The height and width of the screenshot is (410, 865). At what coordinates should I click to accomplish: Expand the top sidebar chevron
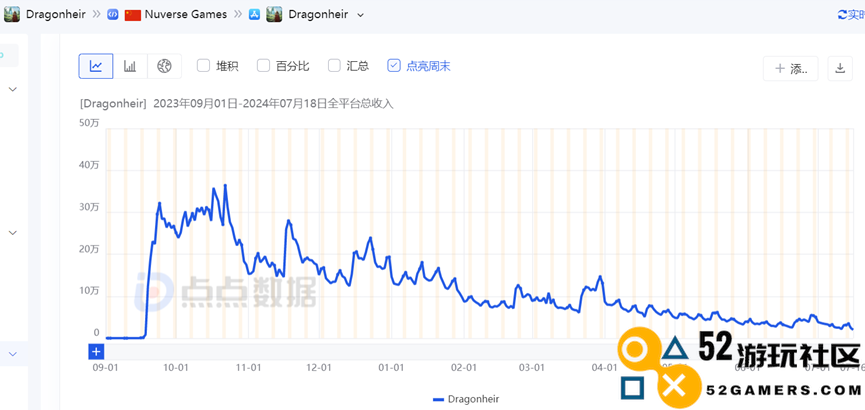[x=13, y=89]
